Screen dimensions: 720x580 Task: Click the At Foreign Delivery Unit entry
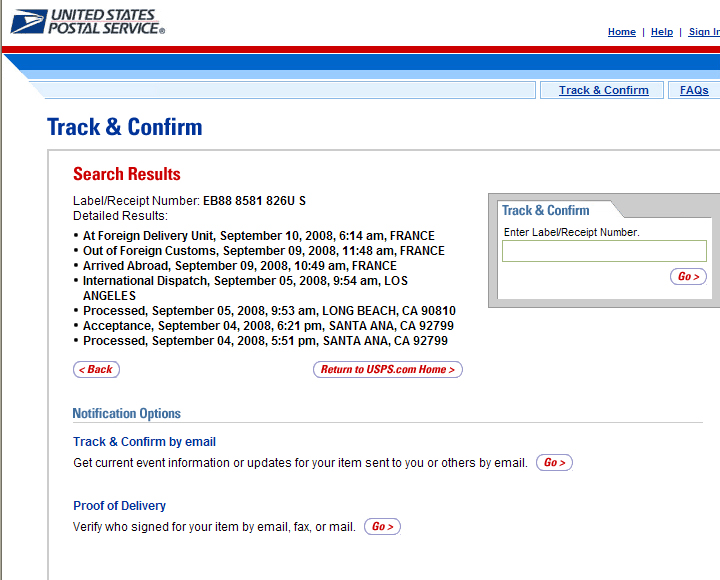[x=259, y=236]
